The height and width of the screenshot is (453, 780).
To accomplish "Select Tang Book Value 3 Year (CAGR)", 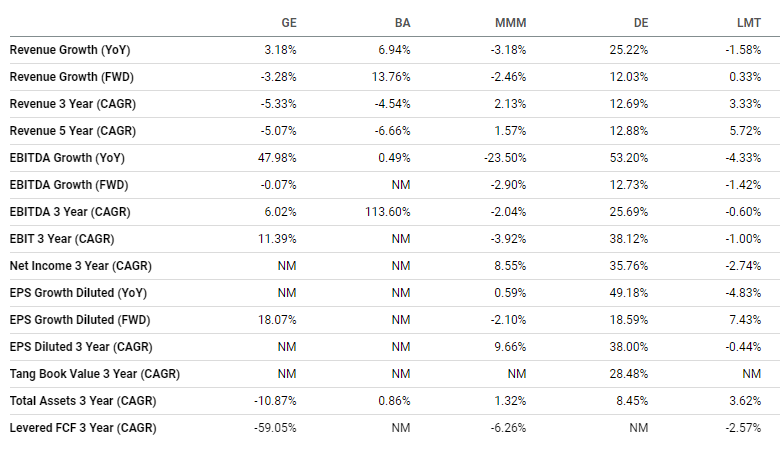I will [95, 374].
